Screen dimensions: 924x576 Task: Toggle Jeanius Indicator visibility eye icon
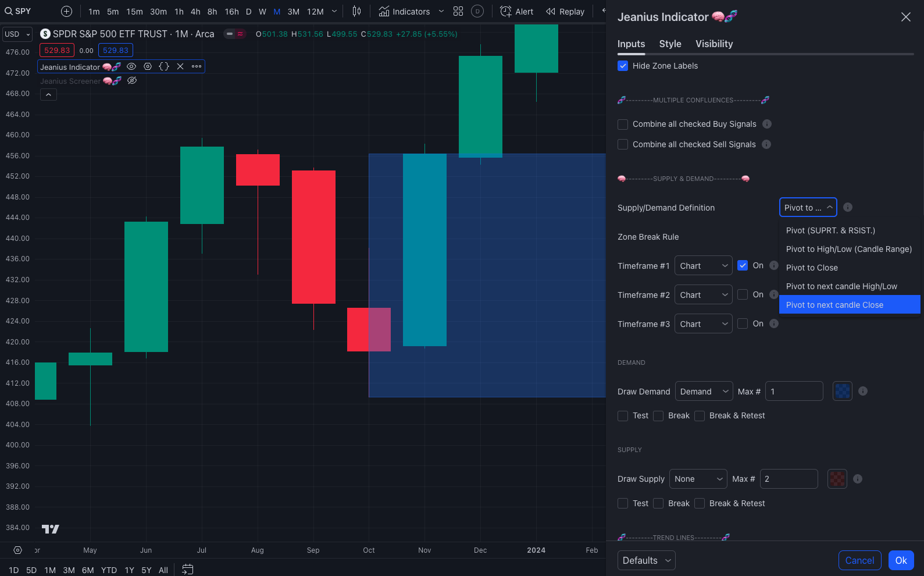pos(131,66)
